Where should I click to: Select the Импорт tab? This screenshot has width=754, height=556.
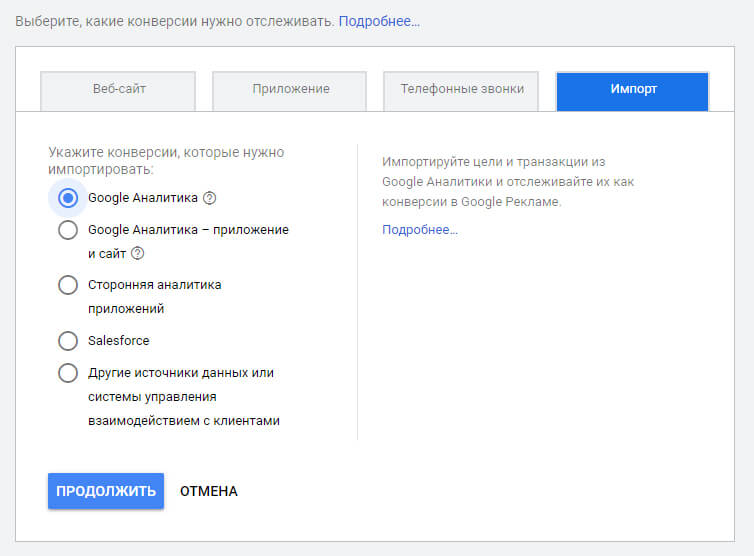pos(632,90)
